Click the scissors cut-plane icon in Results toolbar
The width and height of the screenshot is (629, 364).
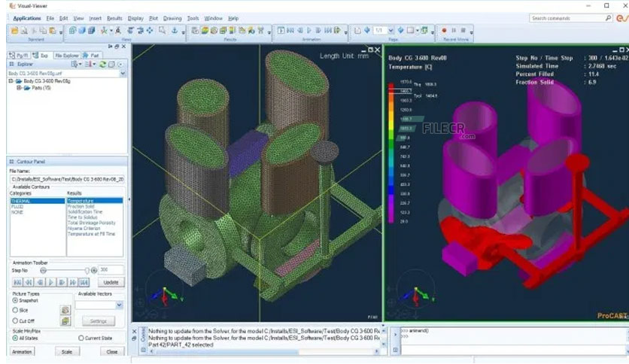[261, 31]
